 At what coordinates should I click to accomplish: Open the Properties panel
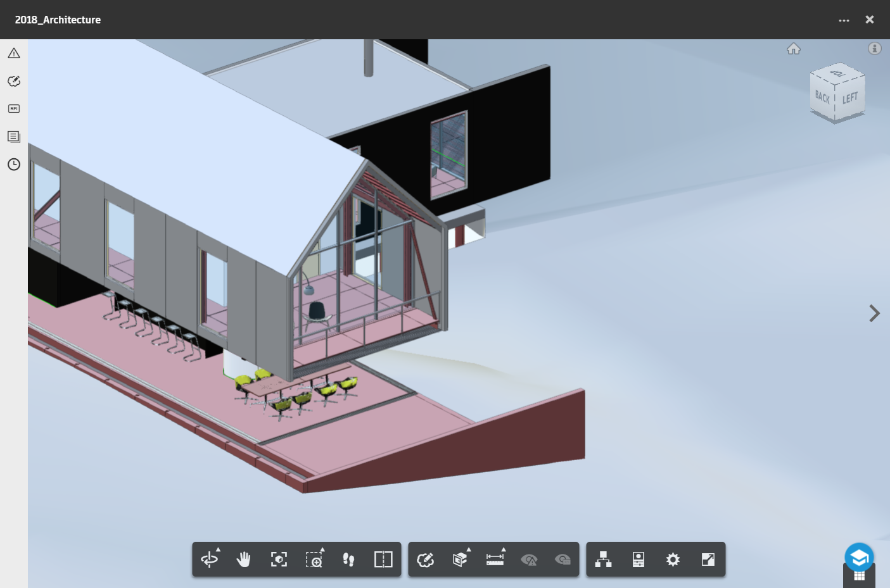(x=638, y=560)
